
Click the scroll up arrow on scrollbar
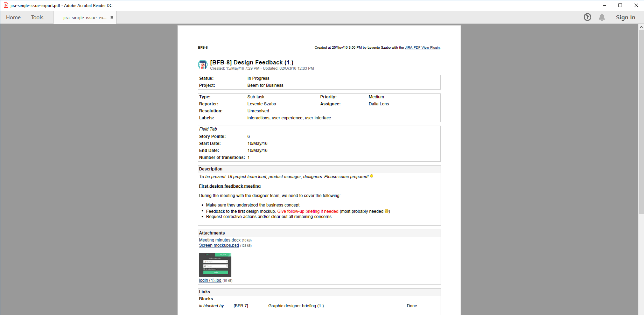tap(641, 27)
